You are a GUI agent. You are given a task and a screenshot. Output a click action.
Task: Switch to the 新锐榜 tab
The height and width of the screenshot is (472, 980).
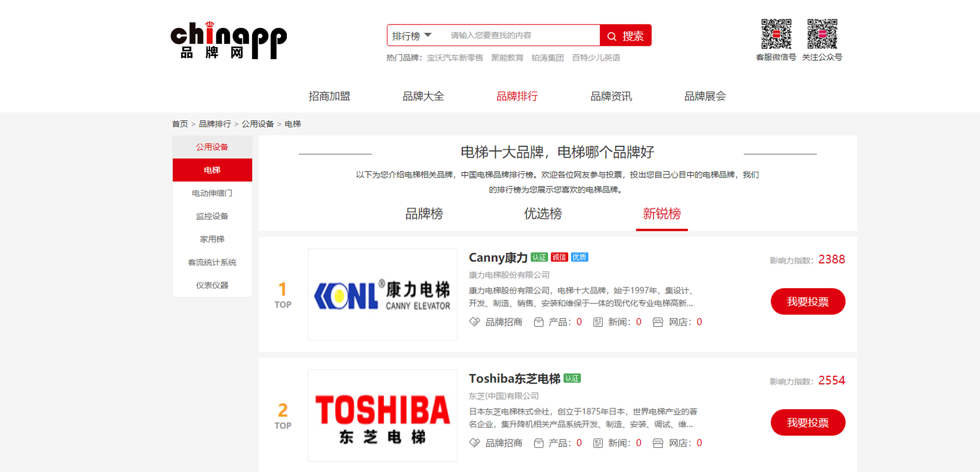pyautogui.click(x=662, y=214)
